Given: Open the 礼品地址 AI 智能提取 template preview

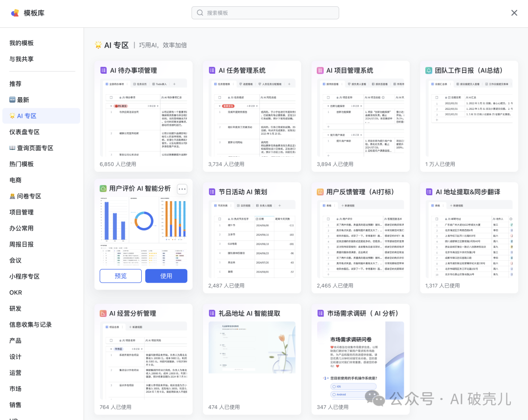Looking at the screenshot, I should coord(252,360).
